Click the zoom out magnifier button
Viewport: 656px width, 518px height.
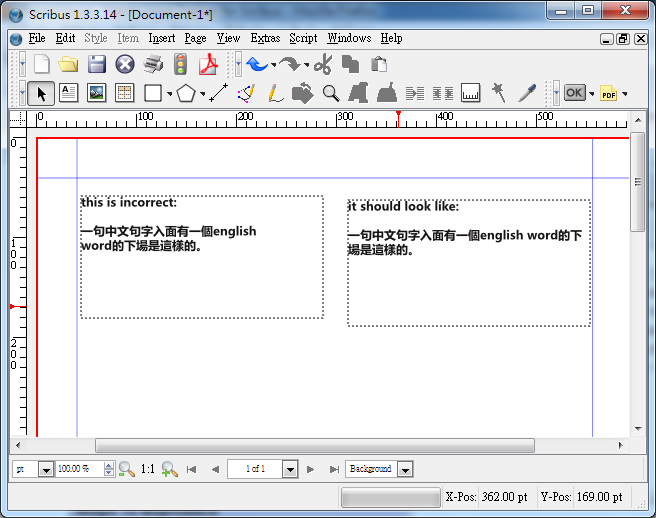[x=126, y=469]
